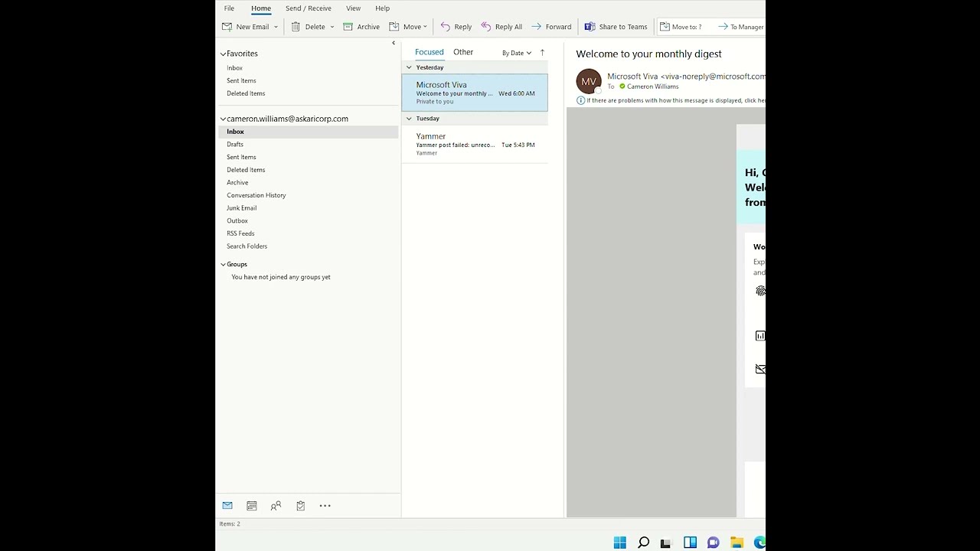Select the To Manager quick step
This screenshot has height=551, width=980.
tap(740, 27)
